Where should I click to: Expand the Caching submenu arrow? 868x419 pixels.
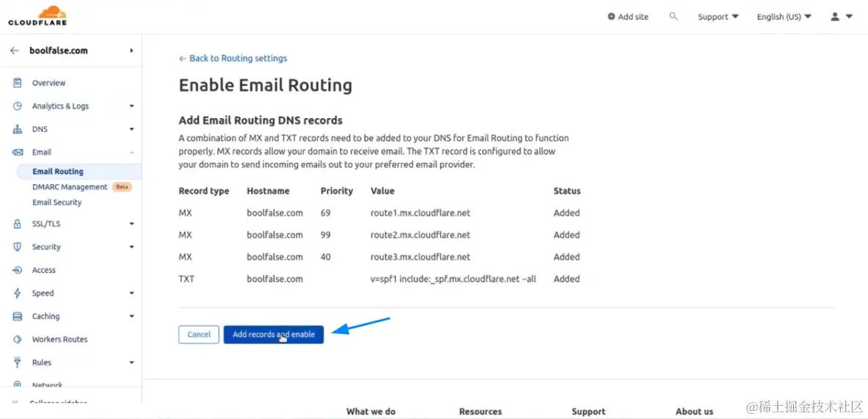pyautogui.click(x=132, y=316)
